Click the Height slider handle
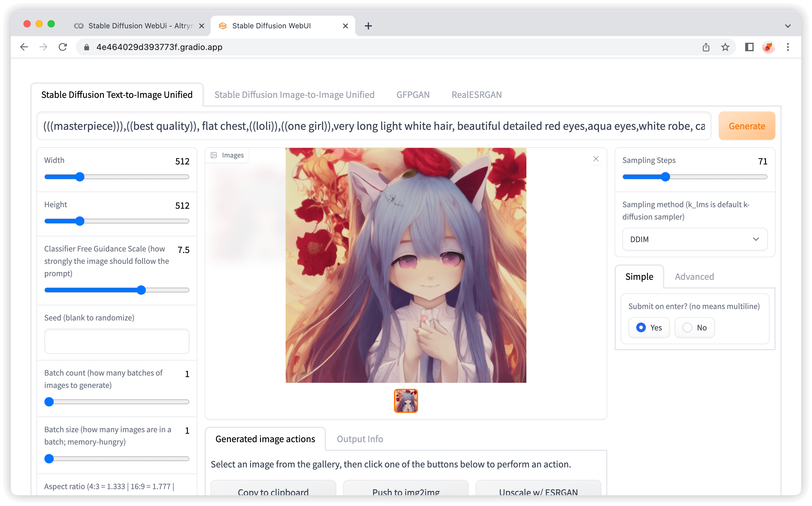The image size is (812, 506). (79, 221)
